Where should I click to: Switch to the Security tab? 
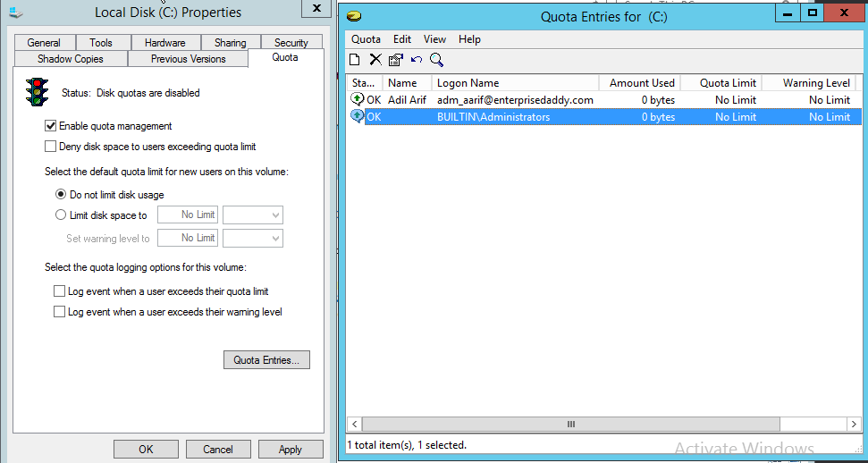[x=291, y=43]
